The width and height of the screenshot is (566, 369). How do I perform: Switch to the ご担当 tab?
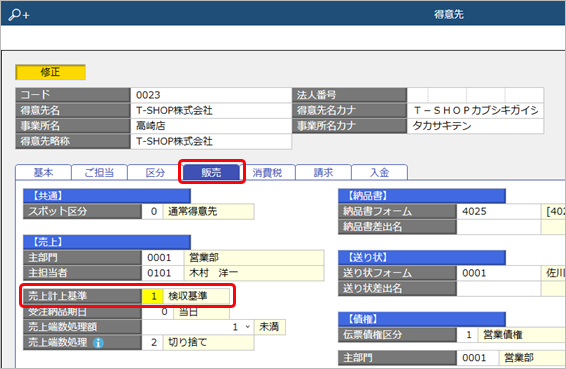tap(99, 172)
